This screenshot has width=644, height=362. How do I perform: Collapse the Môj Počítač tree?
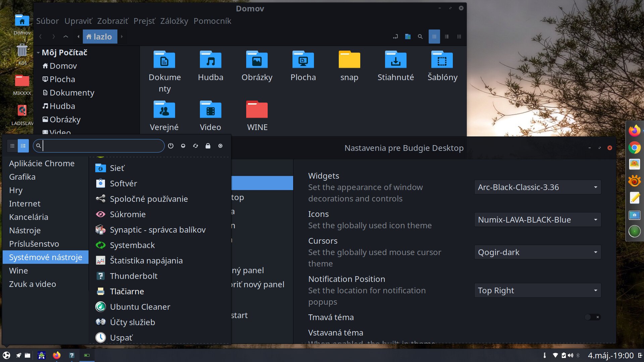point(38,53)
